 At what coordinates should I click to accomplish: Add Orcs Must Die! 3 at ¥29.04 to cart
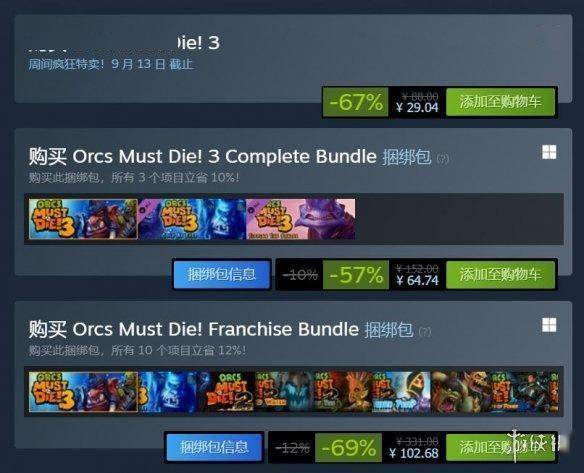click(x=500, y=102)
